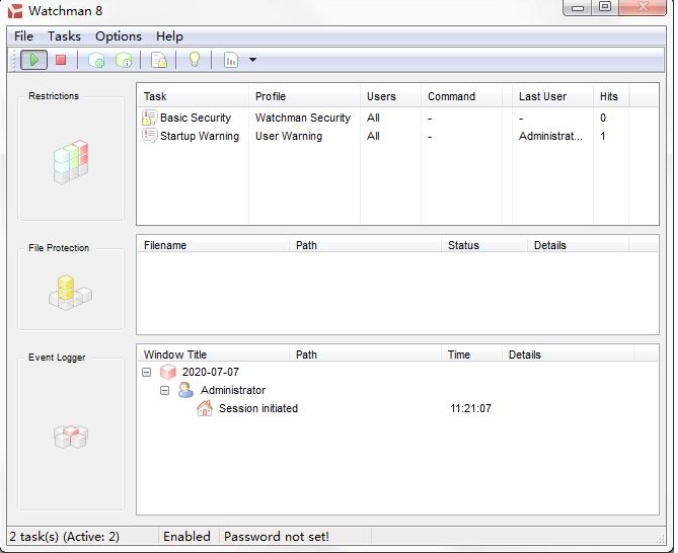Click the Administrator user icon
This screenshot has height=553, width=678.
(x=186, y=390)
